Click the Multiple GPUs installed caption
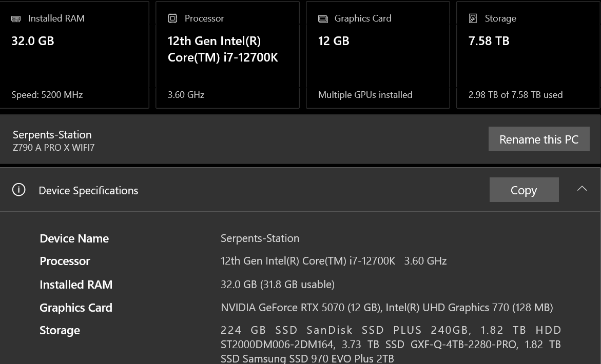The image size is (601, 364). click(x=365, y=95)
